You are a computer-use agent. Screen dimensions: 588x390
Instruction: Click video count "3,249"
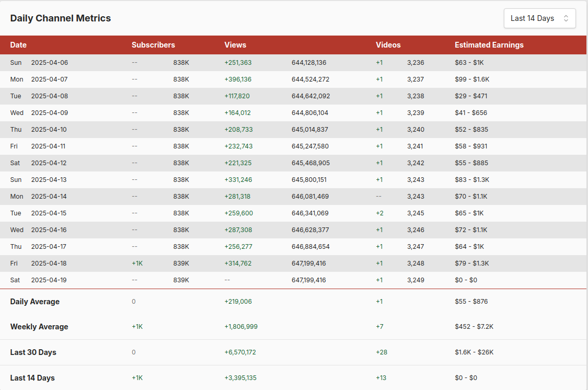coord(416,280)
